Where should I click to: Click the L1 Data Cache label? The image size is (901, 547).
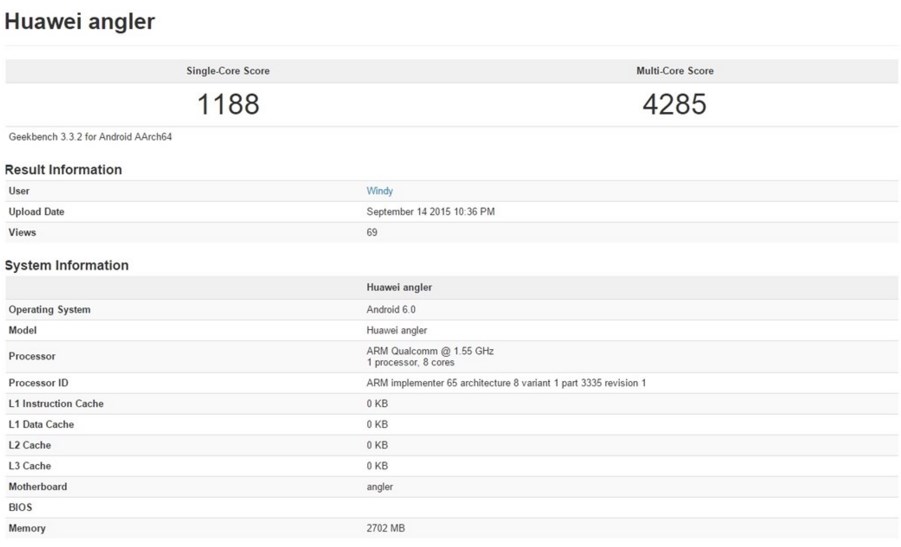[41, 424]
